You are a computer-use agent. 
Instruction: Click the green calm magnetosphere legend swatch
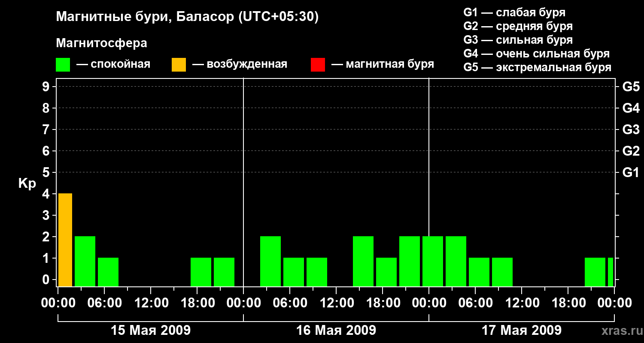click(x=63, y=65)
